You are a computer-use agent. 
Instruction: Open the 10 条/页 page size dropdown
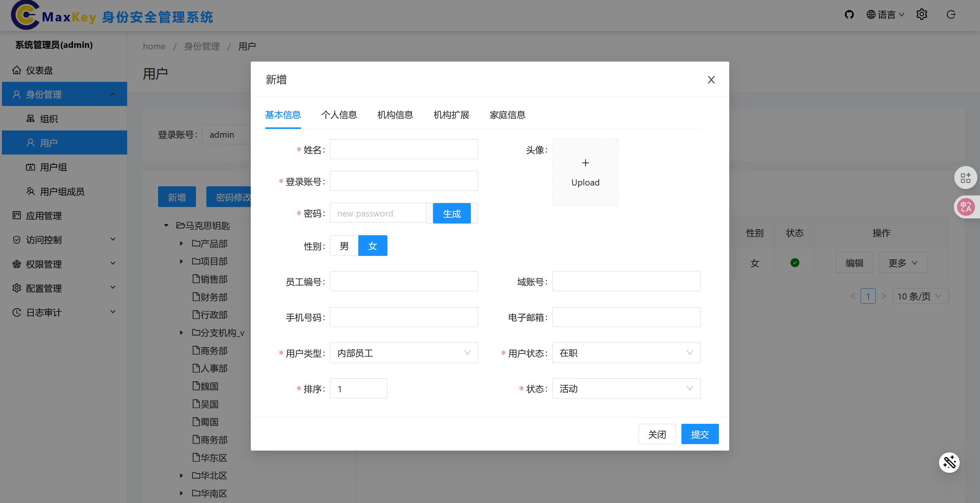(x=920, y=296)
